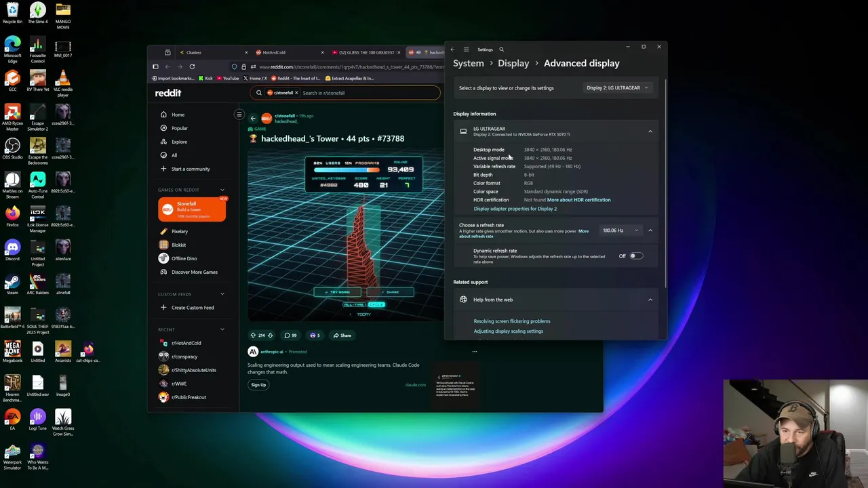Viewport: 868px width, 488px height.
Task: Open the post's 99 comments
Action: pyautogui.click(x=290, y=335)
